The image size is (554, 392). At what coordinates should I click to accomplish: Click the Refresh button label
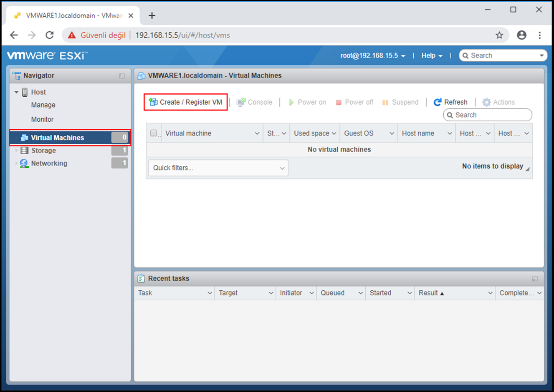455,102
